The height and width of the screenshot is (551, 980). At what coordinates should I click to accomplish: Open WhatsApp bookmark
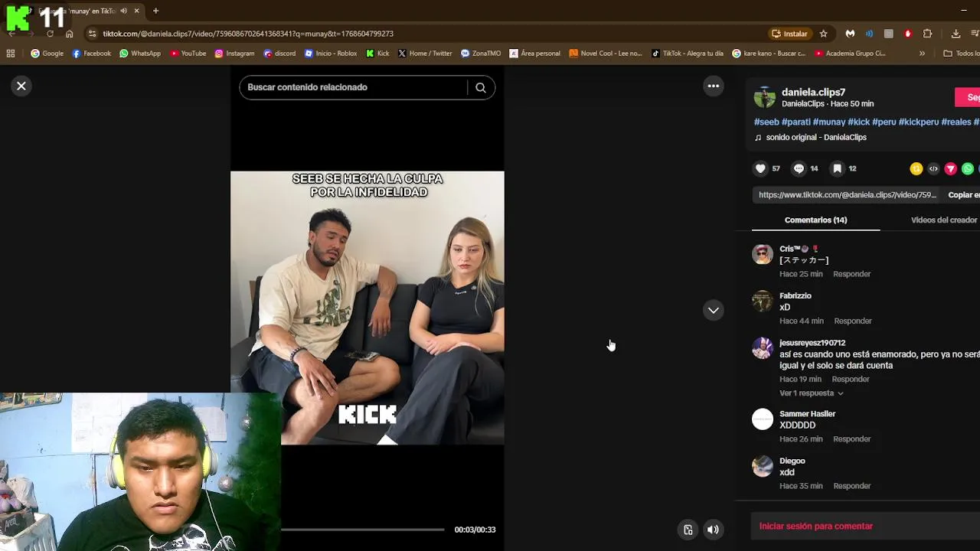pyautogui.click(x=140, y=54)
